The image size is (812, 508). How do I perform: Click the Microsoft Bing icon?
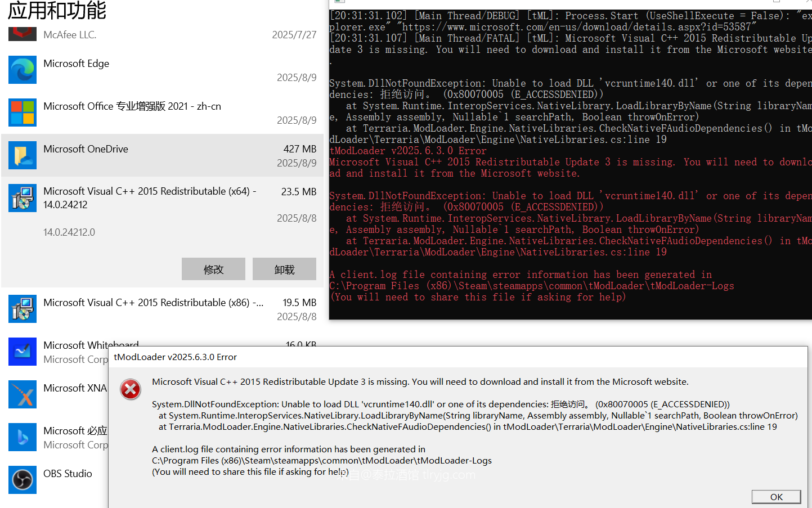pyautogui.click(x=23, y=437)
